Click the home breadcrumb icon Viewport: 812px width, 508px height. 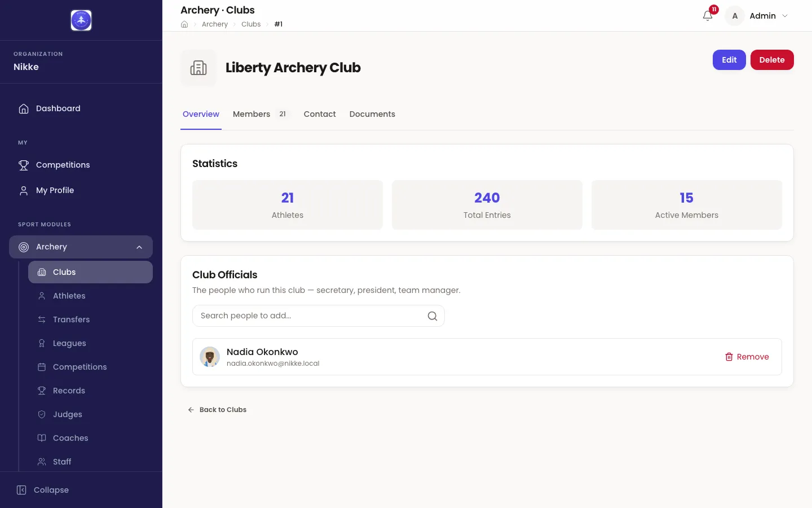coord(184,24)
